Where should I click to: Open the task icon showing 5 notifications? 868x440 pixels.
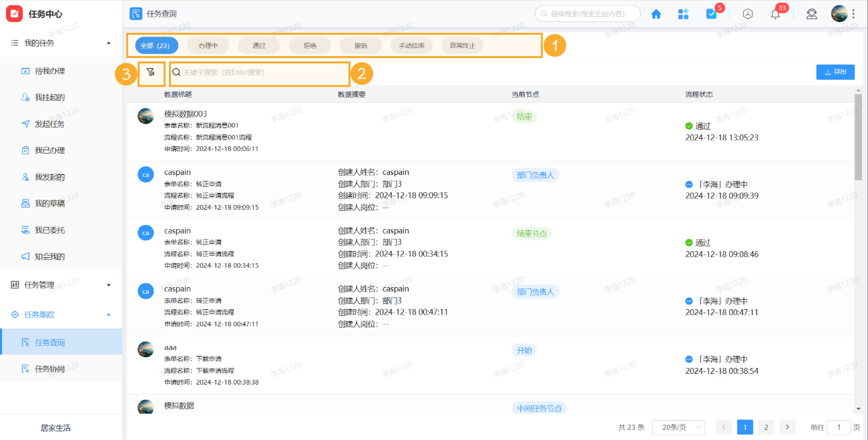click(712, 13)
